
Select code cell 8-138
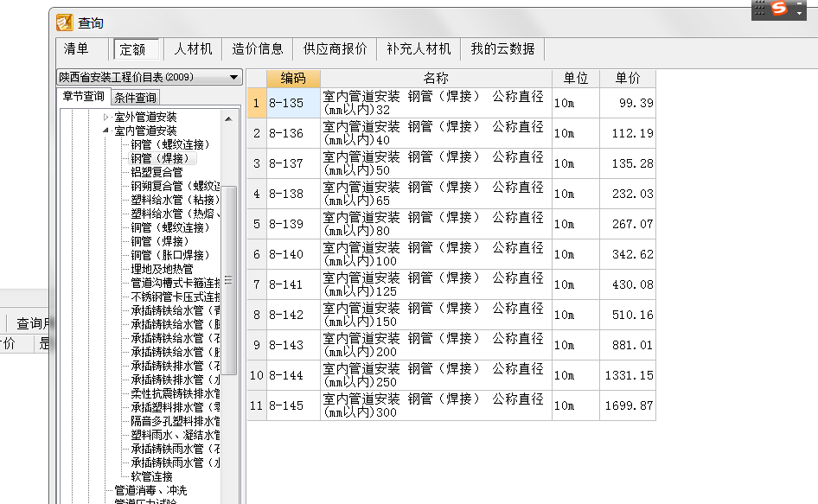(x=293, y=194)
